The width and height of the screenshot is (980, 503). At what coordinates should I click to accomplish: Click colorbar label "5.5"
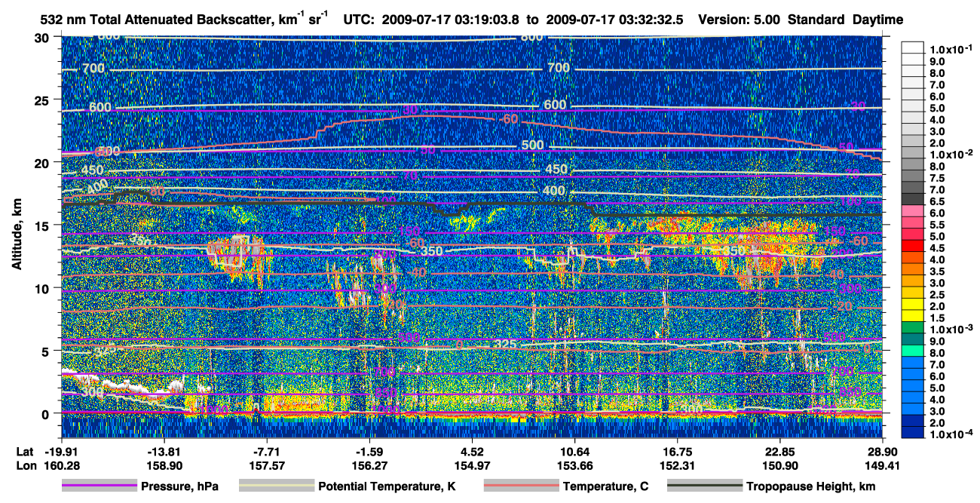tap(939, 225)
